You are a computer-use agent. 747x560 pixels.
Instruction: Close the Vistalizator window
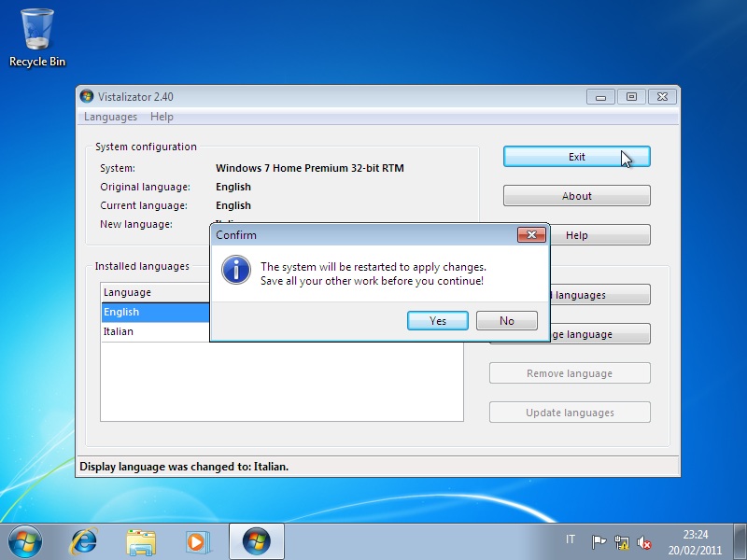click(662, 97)
